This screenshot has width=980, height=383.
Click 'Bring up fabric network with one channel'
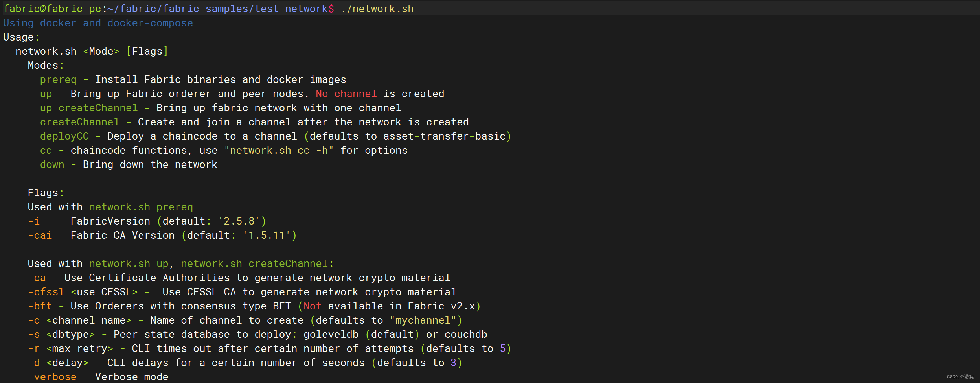pyautogui.click(x=279, y=108)
